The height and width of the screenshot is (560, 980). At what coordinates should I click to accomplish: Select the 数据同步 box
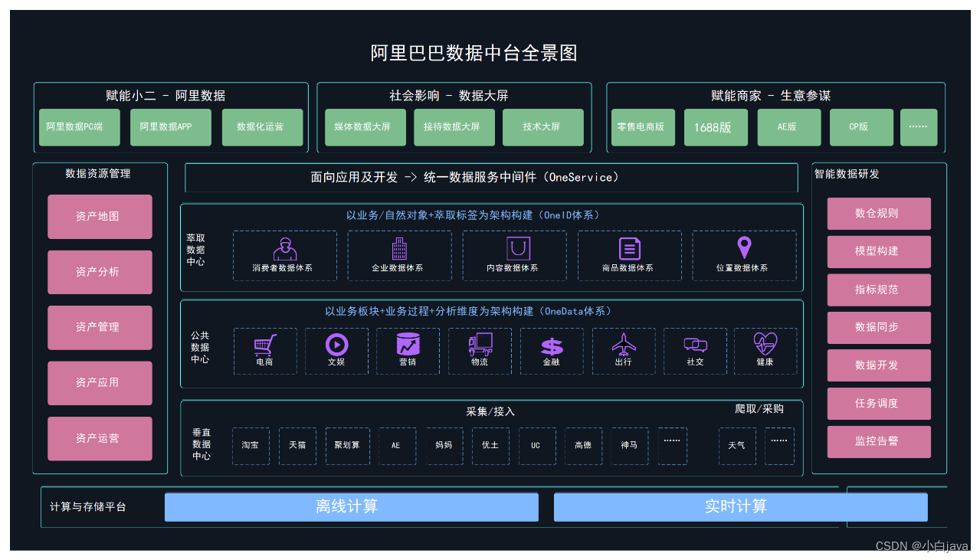click(879, 327)
